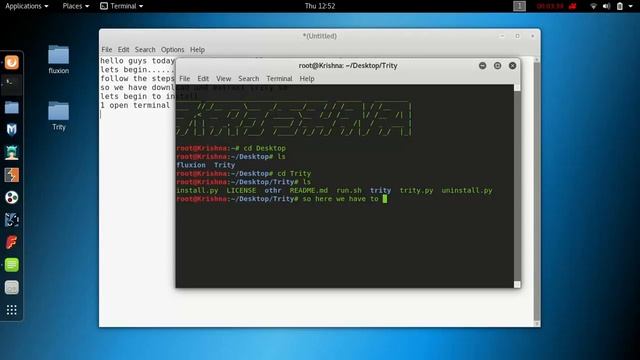Show all applications grid in dock
The width and height of the screenshot is (640, 360).
pos(11,310)
